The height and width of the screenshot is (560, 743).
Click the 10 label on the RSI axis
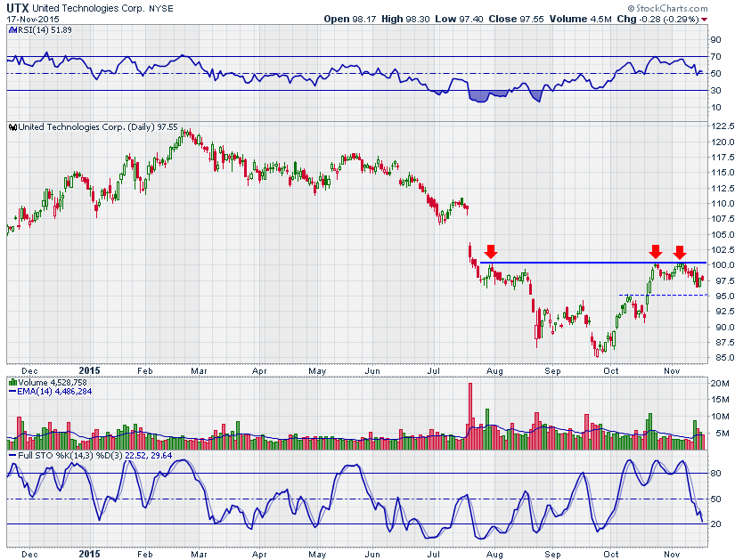(x=715, y=108)
